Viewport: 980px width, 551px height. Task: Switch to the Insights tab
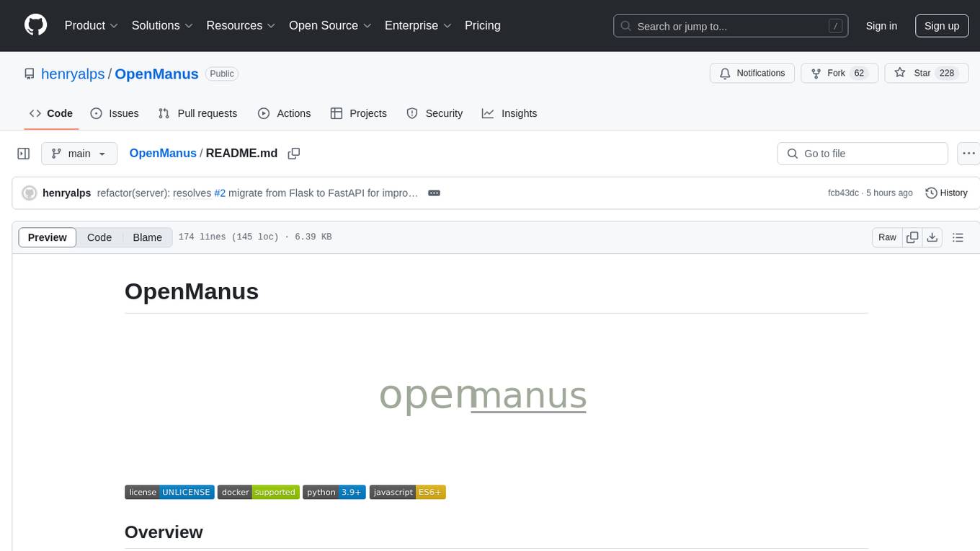[x=509, y=113]
